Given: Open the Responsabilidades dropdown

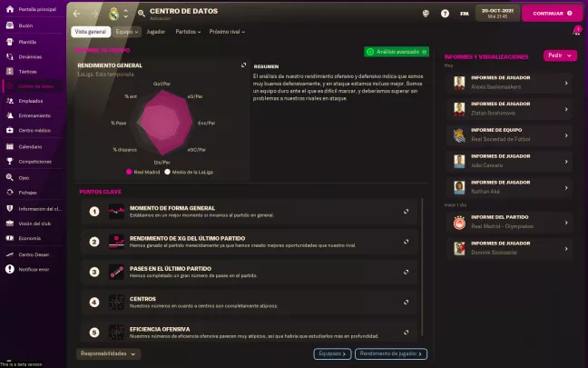Looking at the screenshot, I should (108, 353).
